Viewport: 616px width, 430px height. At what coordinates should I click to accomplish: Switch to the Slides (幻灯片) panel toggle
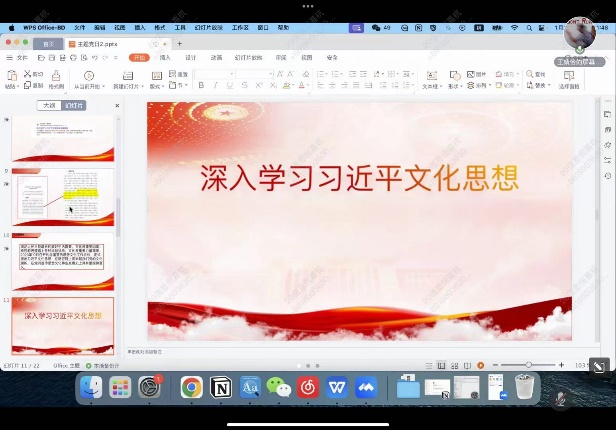pos(74,105)
